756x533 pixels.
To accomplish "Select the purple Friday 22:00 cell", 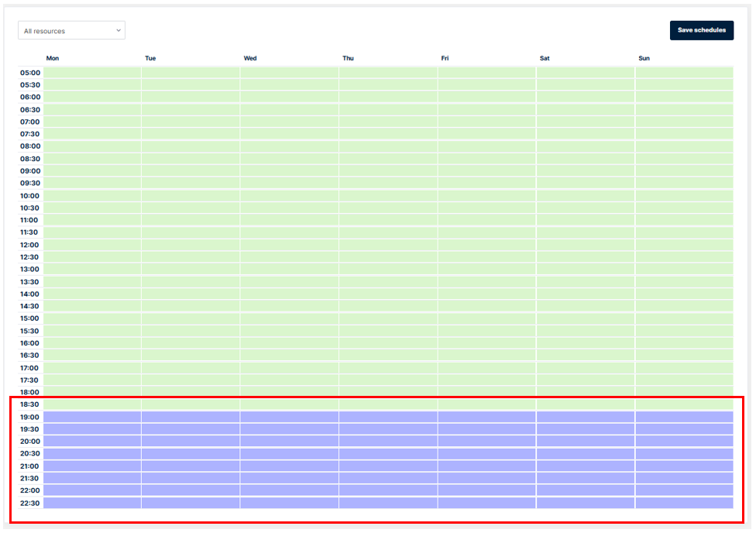I will pyautogui.click(x=486, y=490).
